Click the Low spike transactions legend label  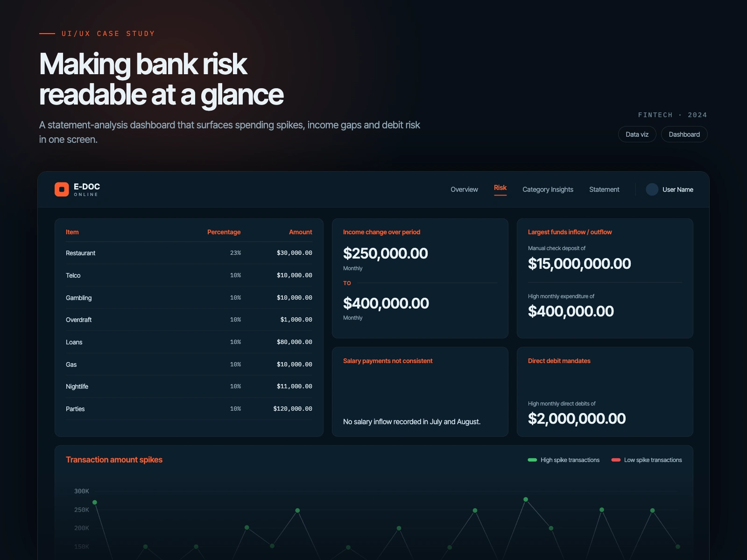pyautogui.click(x=653, y=460)
